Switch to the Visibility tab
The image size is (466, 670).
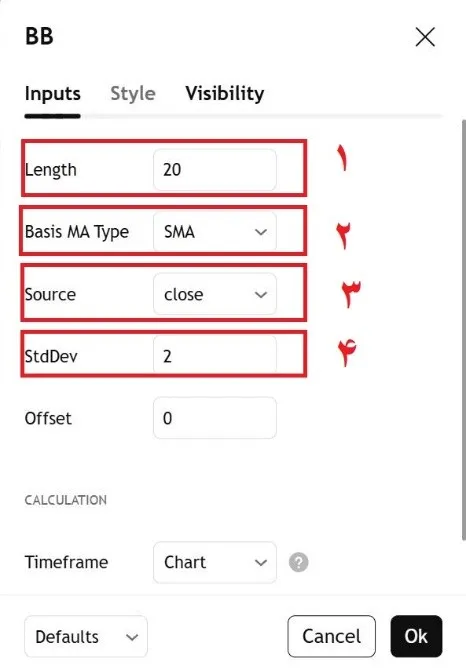point(225,93)
